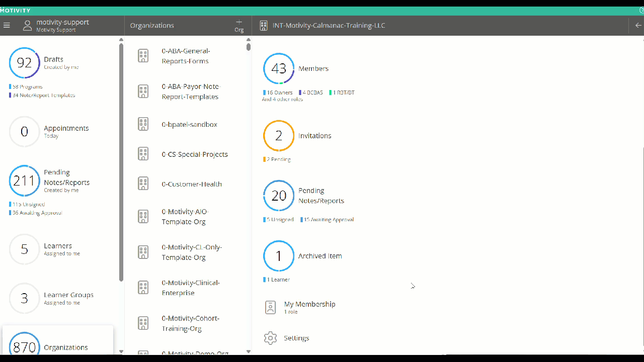Click the left panel scroll down arrow
Viewport: 644px width, 362px height.
click(121, 351)
